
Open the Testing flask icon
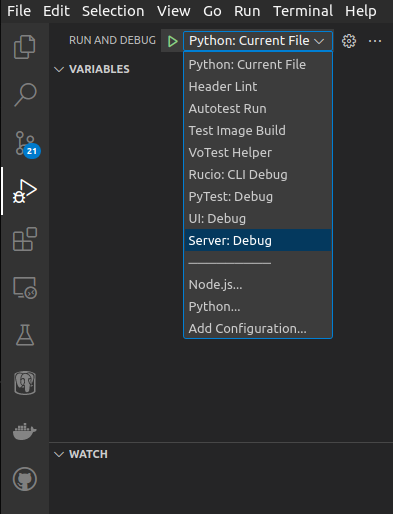(25, 335)
